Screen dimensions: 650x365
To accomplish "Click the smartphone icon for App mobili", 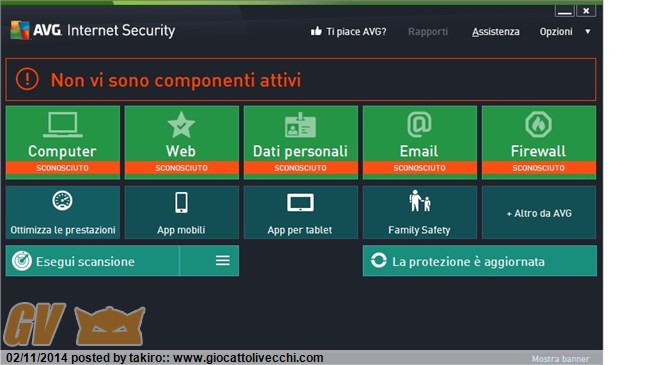I will [x=181, y=202].
